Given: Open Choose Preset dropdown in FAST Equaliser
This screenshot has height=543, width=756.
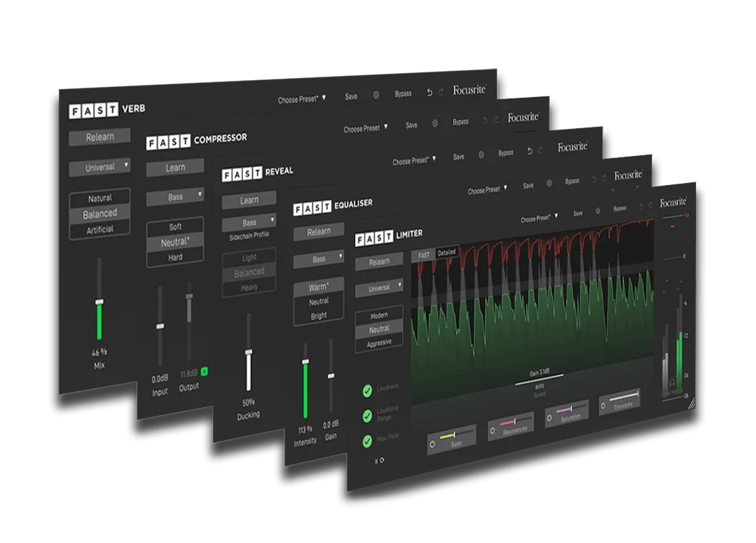Looking at the screenshot, I should [487, 189].
